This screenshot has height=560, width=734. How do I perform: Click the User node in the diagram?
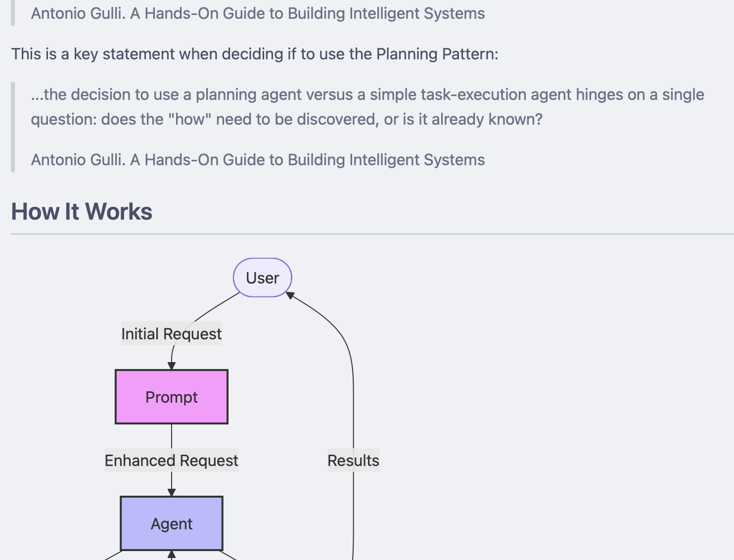pyautogui.click(x=262, y=278)
